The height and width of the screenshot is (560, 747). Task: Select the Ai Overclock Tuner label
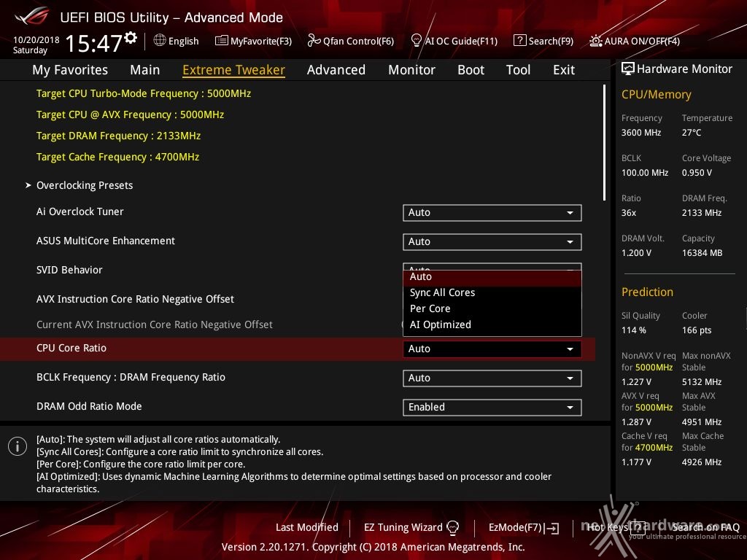point(80,211)
